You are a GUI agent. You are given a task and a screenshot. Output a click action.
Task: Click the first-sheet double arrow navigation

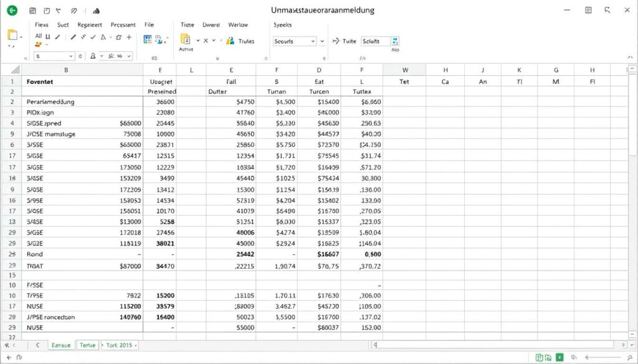click(x=7, y=345)
